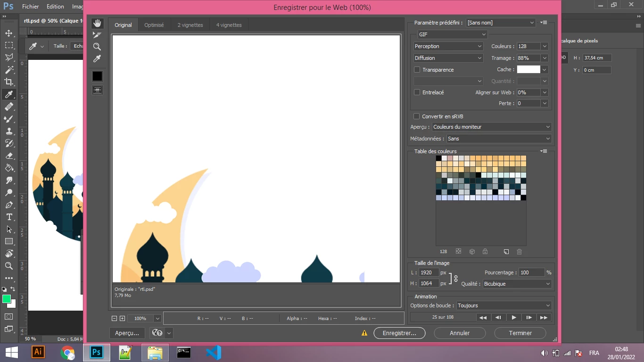Open the Fichier menu
The image size is (644, 362).
pyautogui.click(x=31, y=7)
